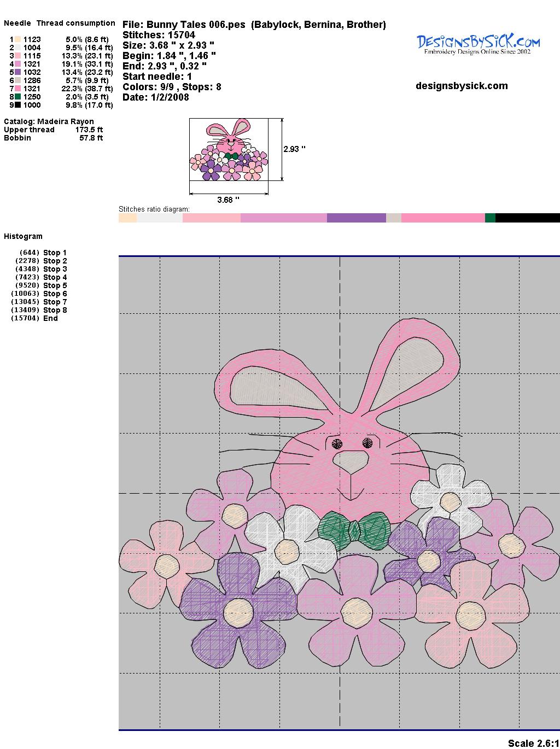The image size is (560, 749).
Task: Click the black 1000 thread swatch
Action: click(x=18, y=105)
